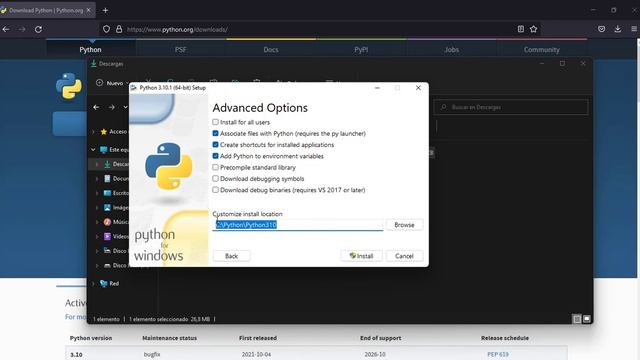
Task: Click the Install button with shield icon
Action: (x=361, y=256)
